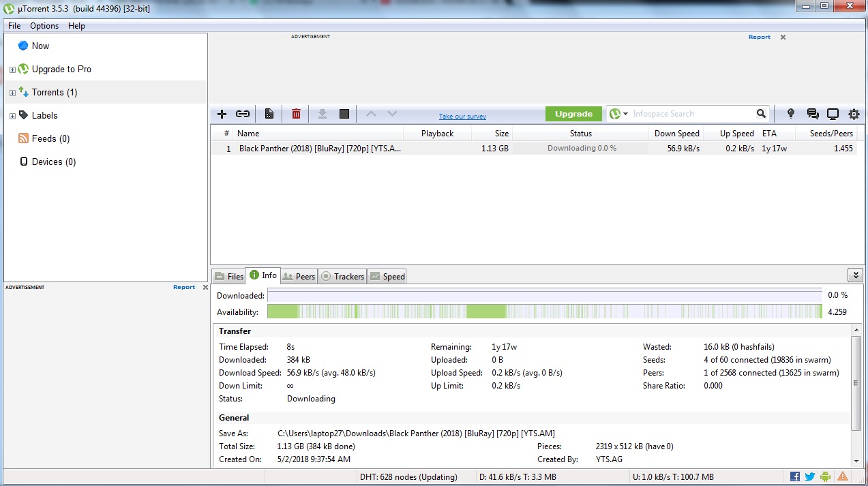Click the green Availability pieces bar

(544, 312)
